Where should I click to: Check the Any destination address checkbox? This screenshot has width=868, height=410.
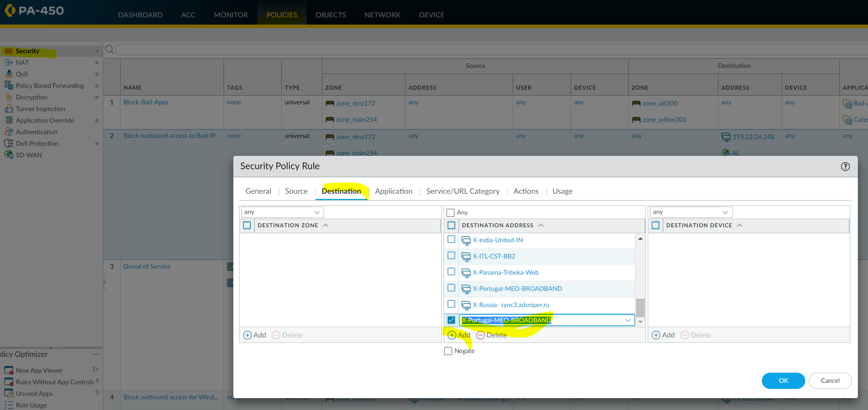pyautogui.click(x=450, y=213)
